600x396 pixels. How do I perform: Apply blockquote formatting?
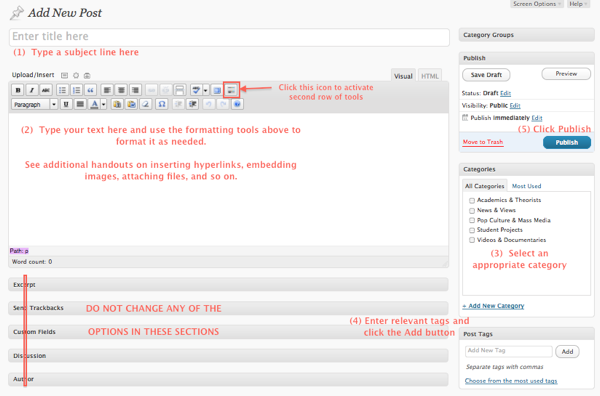[90, 90]
